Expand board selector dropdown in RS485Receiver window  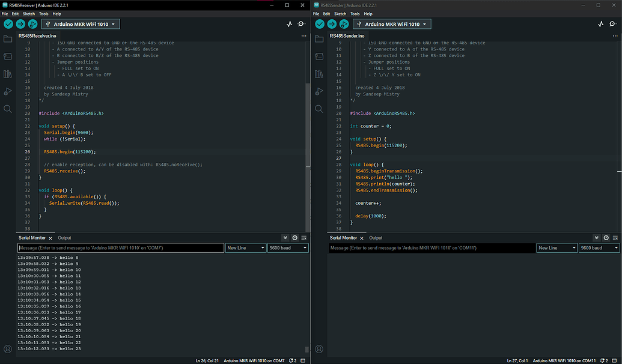(81, 24)
